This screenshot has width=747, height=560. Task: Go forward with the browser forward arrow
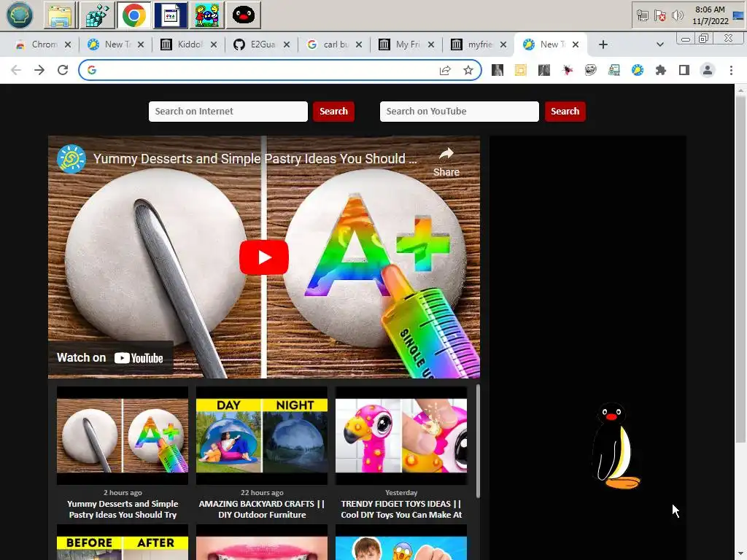pyautogui.click(x=39, y=71)
